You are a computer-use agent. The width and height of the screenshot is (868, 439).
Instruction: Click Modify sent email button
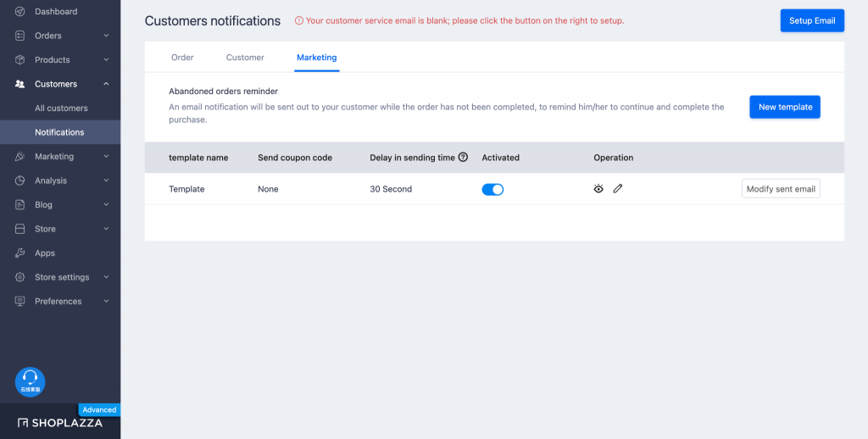click(780, 189)
